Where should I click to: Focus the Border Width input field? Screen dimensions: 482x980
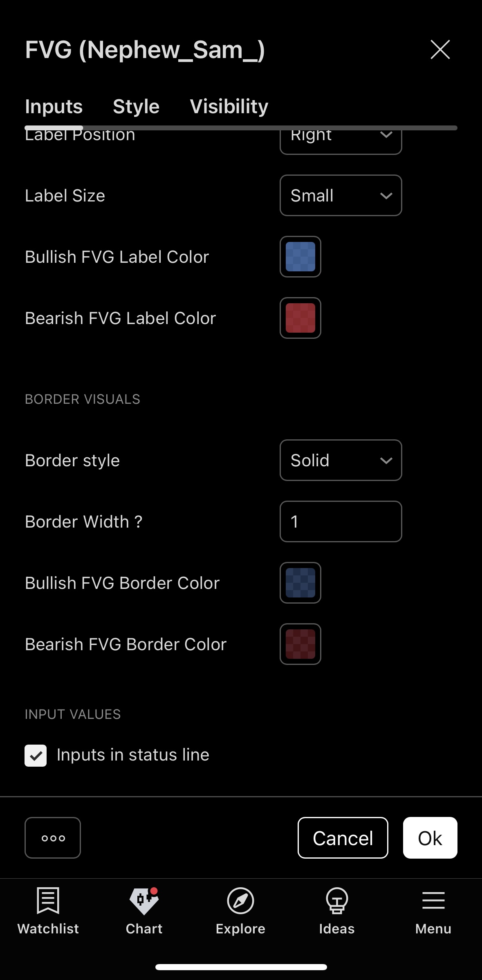[341, 521]
